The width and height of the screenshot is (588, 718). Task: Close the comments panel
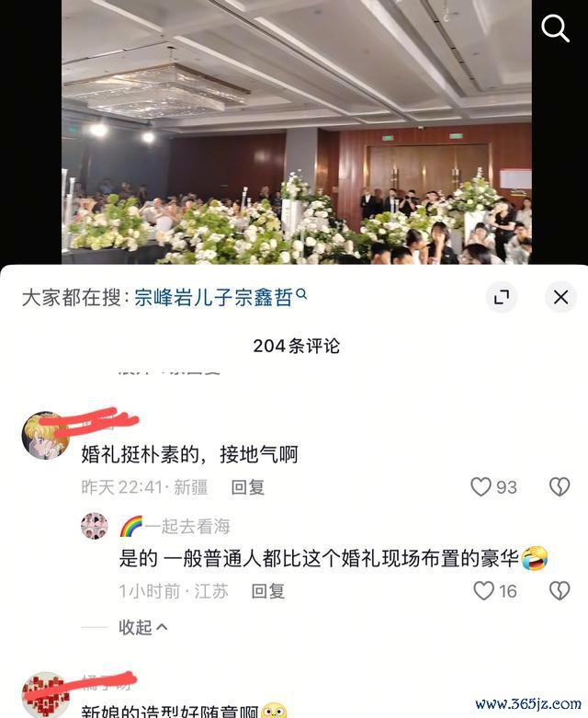click(x=560, y=297)
